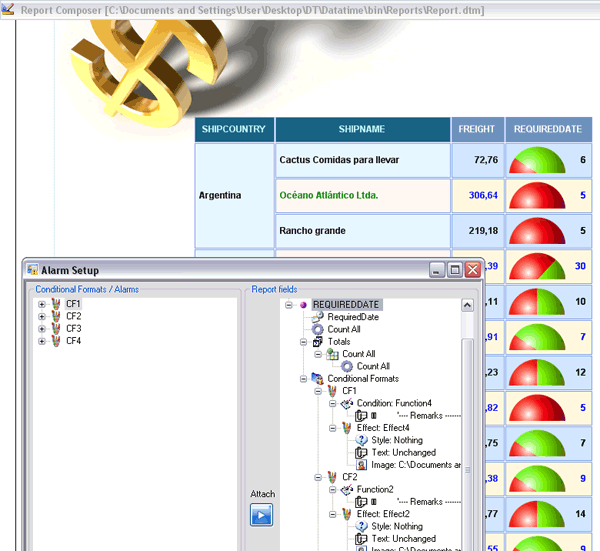Viewport: 600px width, 551px height.
Task: Click the freight value 306,64
Action: pos(483,196)
